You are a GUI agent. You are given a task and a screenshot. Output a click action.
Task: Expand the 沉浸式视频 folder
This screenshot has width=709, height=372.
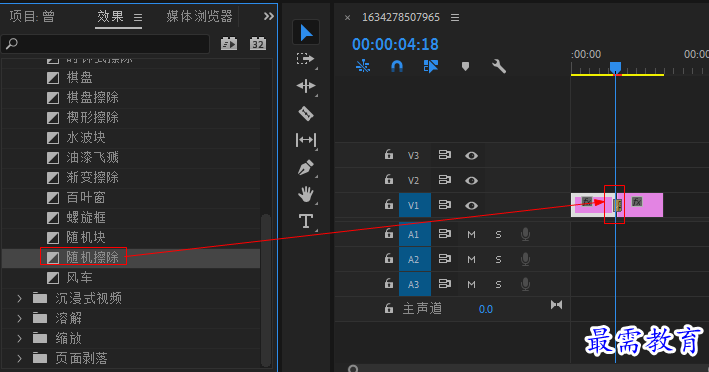pos(19,298)
